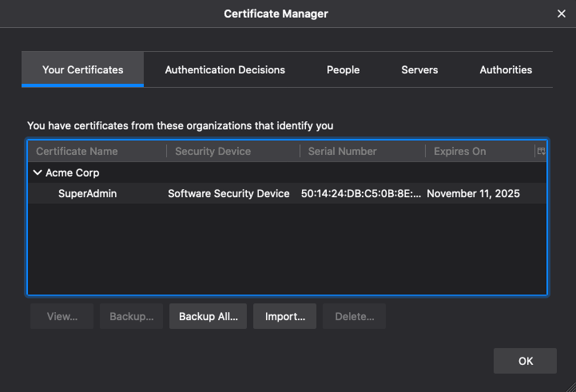Image resolution: width=576 pixels, height=392 pixels.
Task: Select the Your Certificates tab
Action: click(82, 70)
